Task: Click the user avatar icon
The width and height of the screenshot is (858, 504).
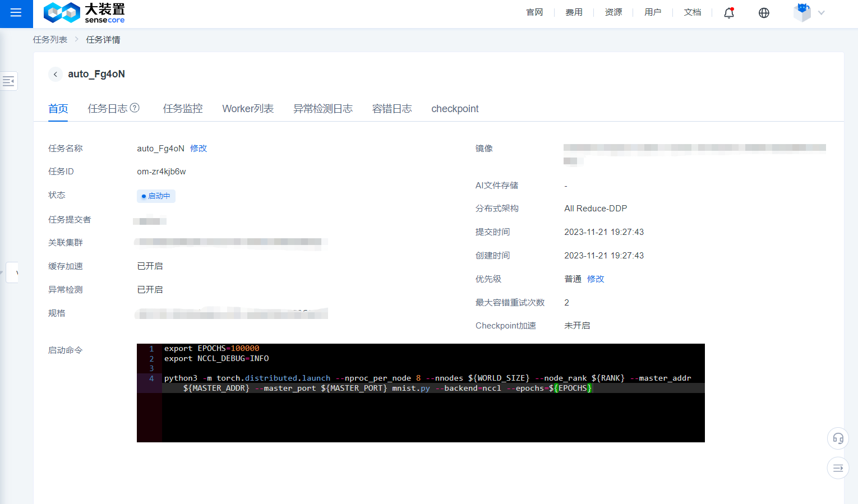Action: pos(802,12)
